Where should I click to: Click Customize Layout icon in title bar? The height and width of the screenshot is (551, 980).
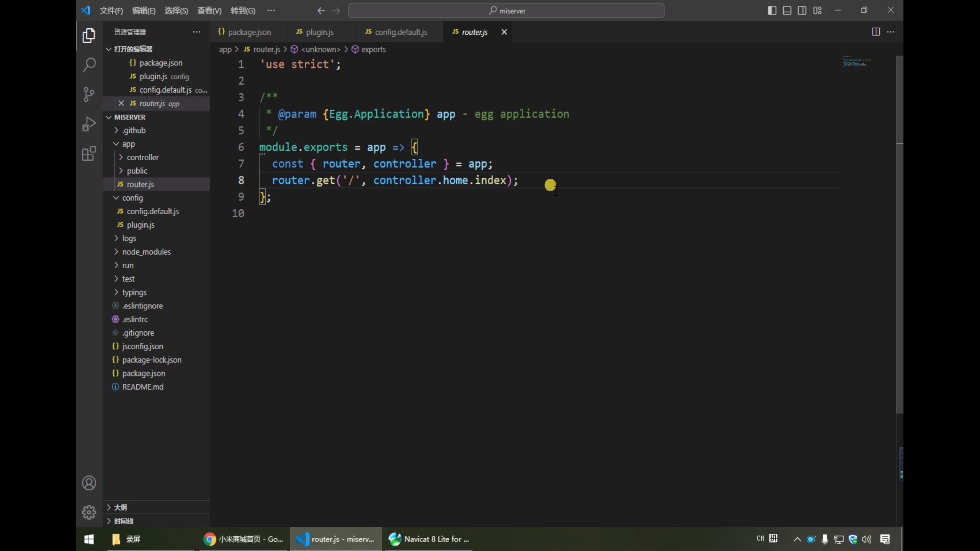tap(817, 11)
